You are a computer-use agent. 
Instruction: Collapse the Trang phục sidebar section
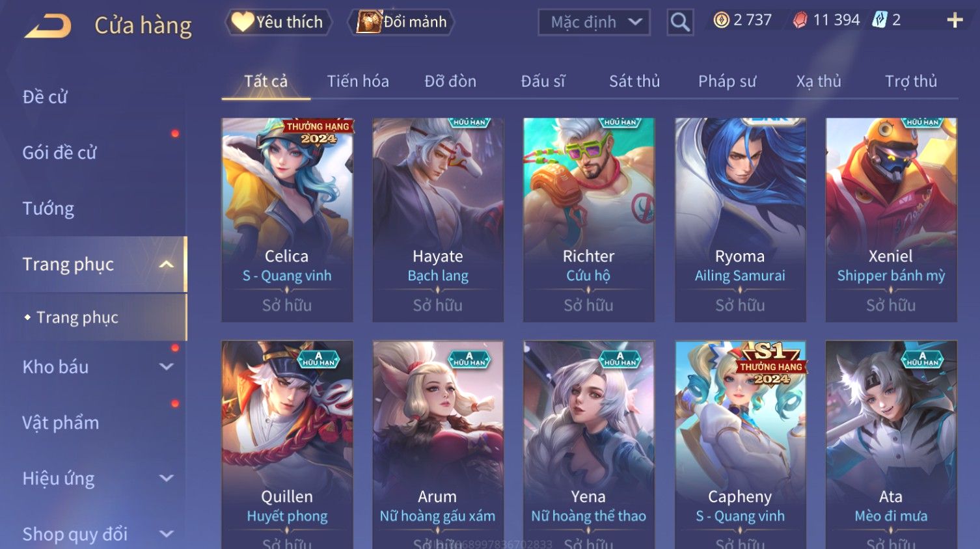point(167,264)
